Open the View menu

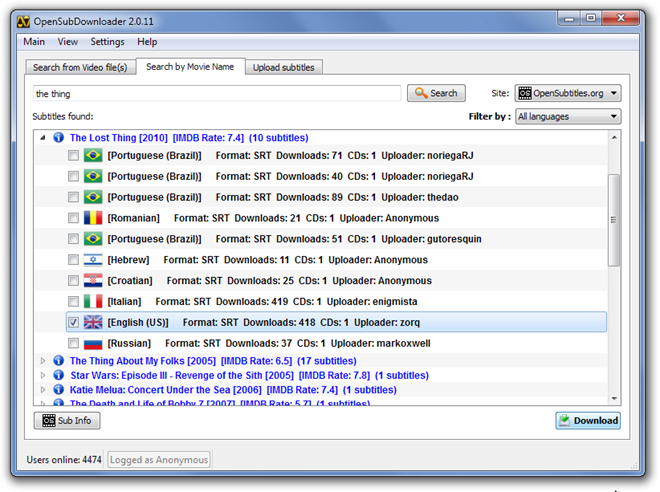(x=68, y=42)
